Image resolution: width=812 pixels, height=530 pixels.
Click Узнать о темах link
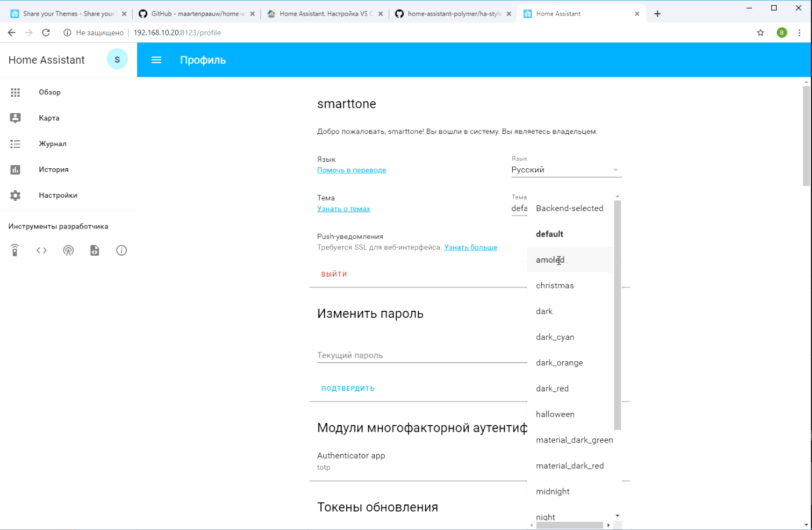[x=343, y=209]
